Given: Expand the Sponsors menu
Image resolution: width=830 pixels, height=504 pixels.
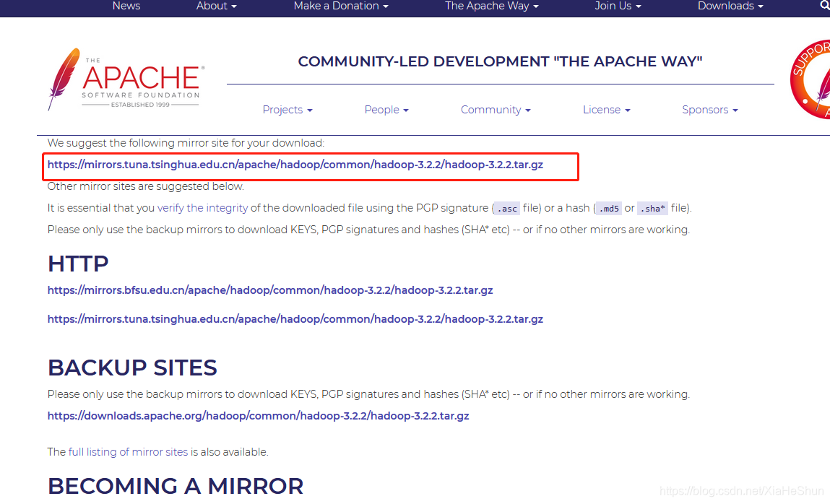Looking at the screenshot, I should (710, 110).
